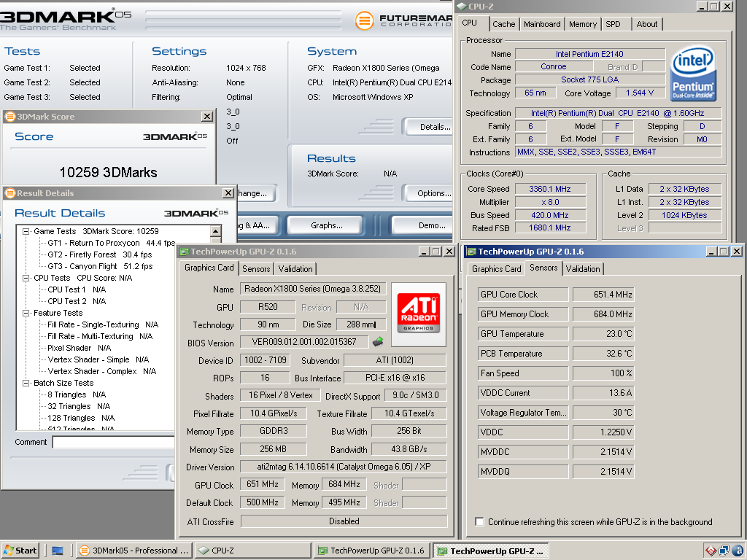The height and width of the screenshot is (560, 747).
Task: Click the Futuremark logo icon
Action: (x=365, y=20)
